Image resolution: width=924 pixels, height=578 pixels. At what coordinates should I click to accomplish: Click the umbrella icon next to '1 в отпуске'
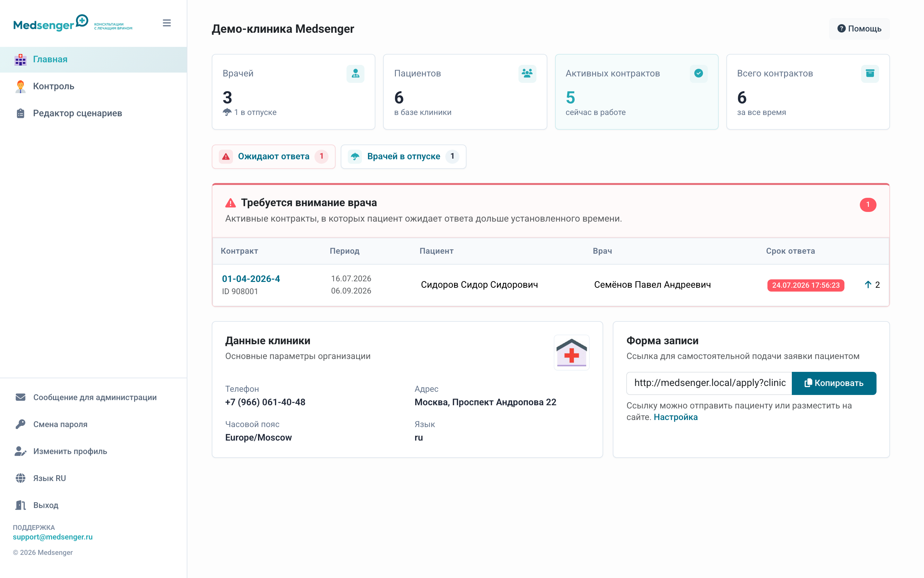tap(227, 112)
